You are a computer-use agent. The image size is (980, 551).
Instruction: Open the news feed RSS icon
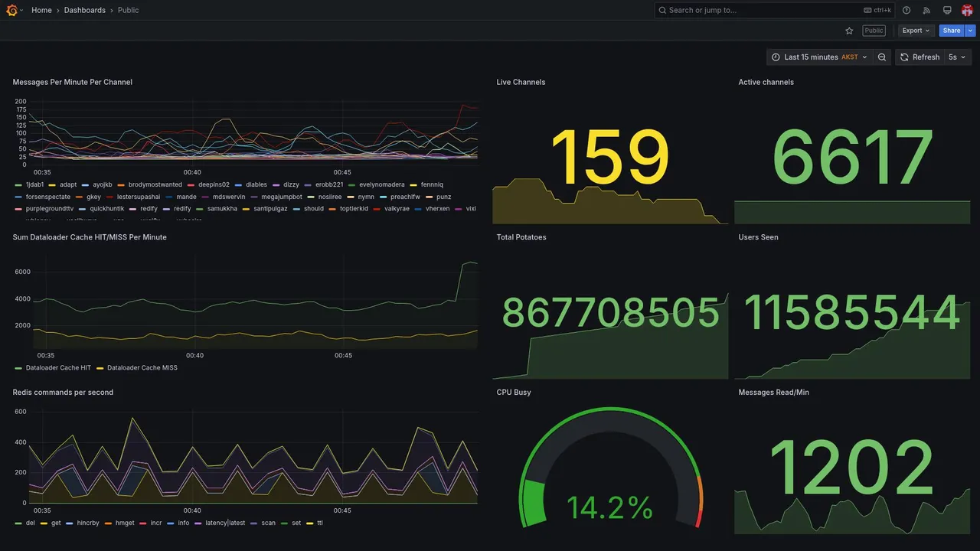[926, 10]
